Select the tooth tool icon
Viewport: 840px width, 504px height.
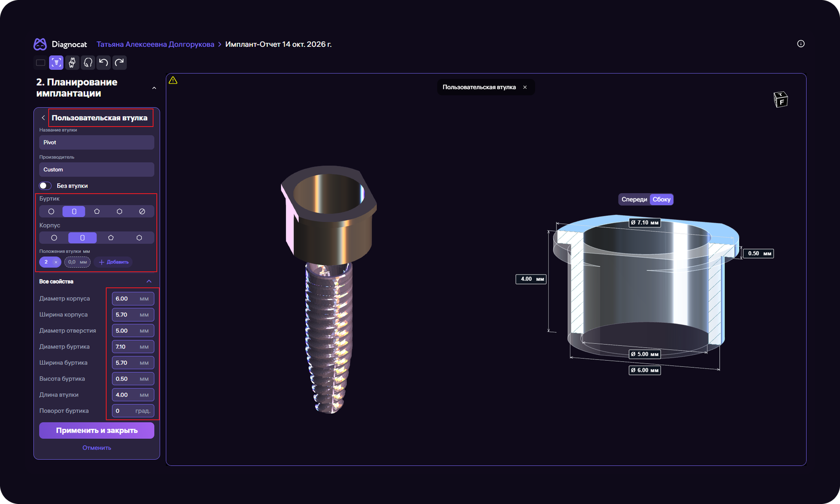72,62
